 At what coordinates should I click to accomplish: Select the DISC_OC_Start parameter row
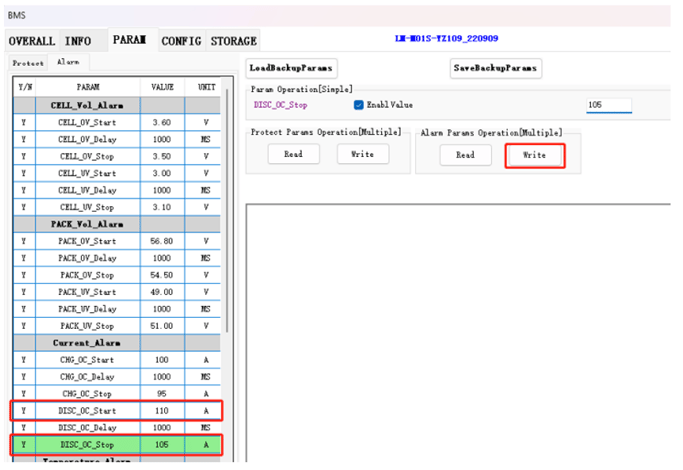88,410
